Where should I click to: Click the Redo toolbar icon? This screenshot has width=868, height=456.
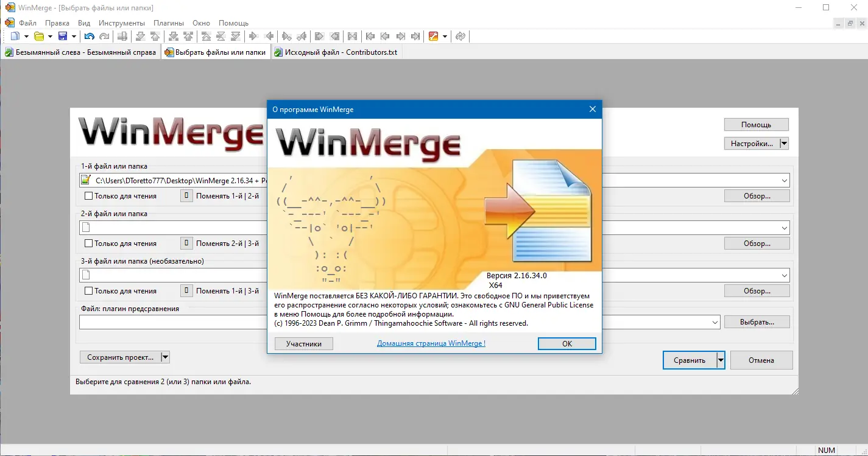click(104, 37)
